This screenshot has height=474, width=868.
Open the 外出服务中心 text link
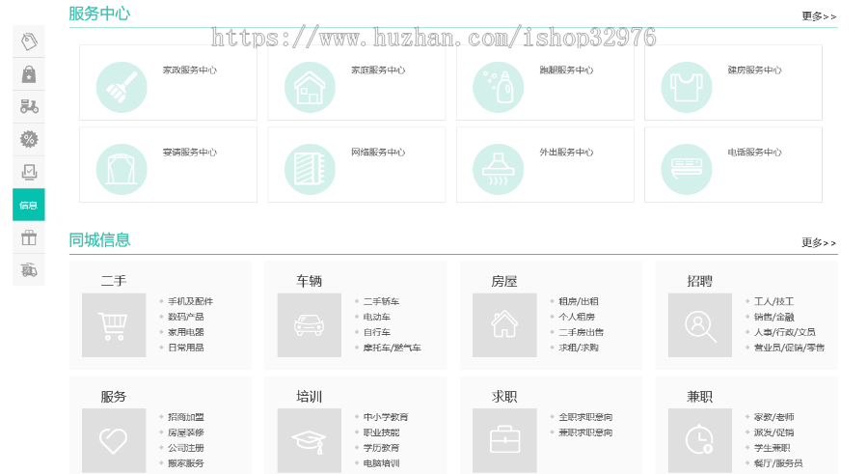pos(566,152)
